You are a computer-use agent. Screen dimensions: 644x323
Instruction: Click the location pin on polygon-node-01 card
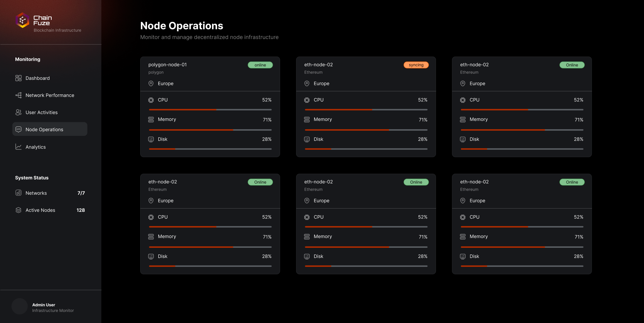point(151,84)
